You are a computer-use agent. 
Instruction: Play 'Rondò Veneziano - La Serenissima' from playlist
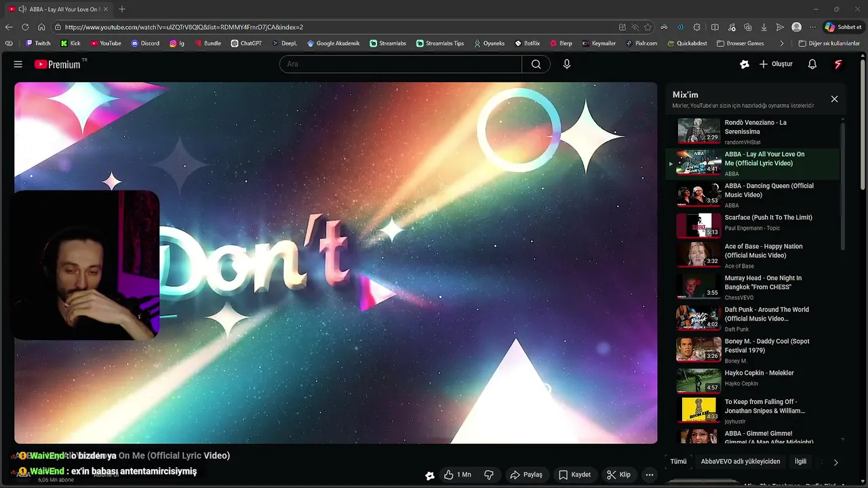[752, 131]
